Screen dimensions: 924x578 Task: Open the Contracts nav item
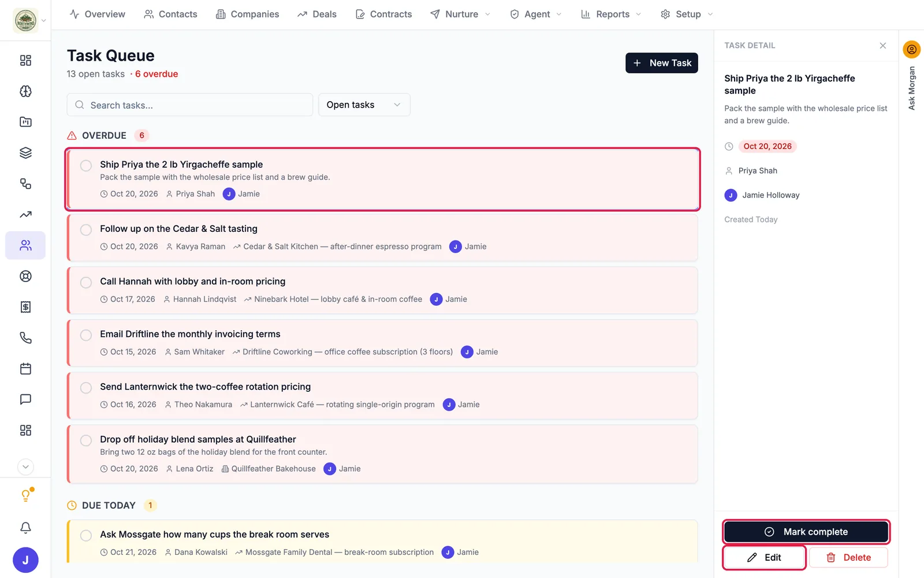pyautogui.click(x=384, y=14)
